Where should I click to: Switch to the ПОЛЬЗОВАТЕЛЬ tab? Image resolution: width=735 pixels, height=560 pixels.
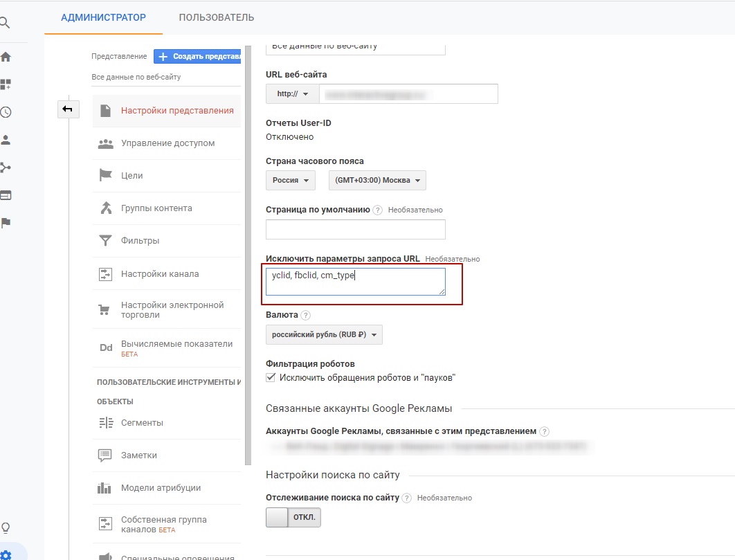[217, 18]
